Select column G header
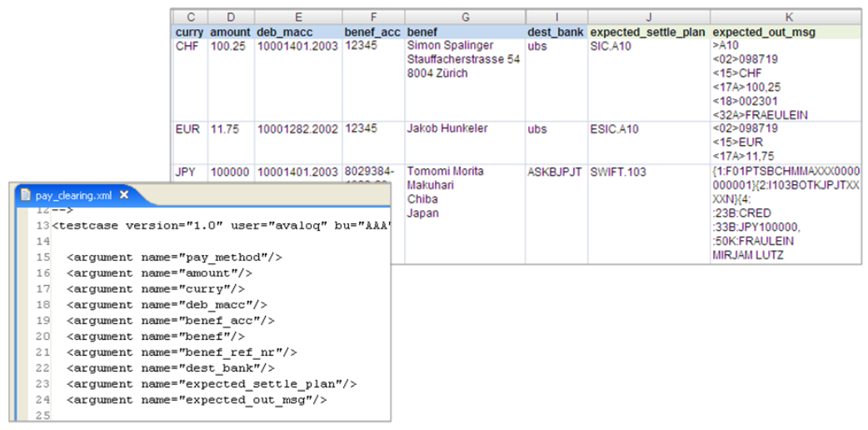 [x=465, y=17]
